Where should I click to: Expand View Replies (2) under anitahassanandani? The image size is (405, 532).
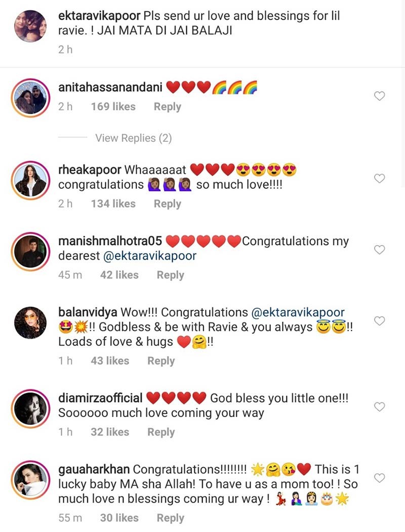point(133,138)
